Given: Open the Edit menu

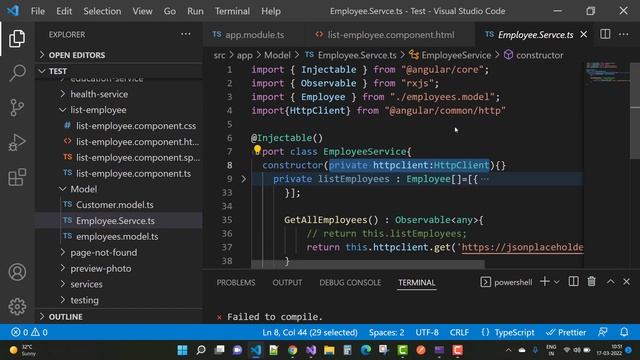Looking at the screenshot, I should 64,11.
